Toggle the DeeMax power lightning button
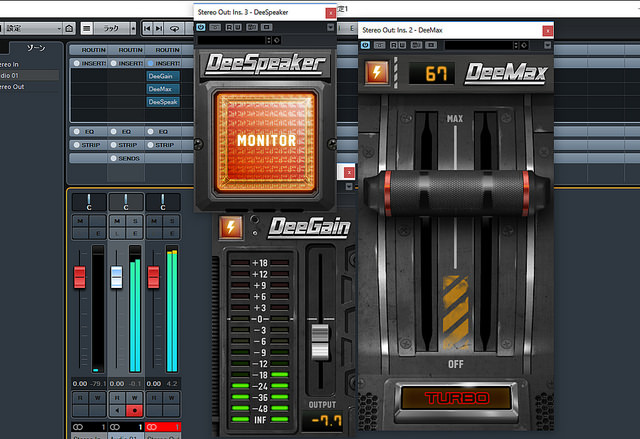 tap(376, 73)
